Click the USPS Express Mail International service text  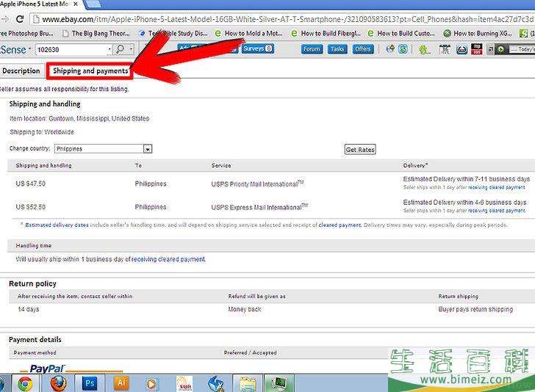(259, 207)
